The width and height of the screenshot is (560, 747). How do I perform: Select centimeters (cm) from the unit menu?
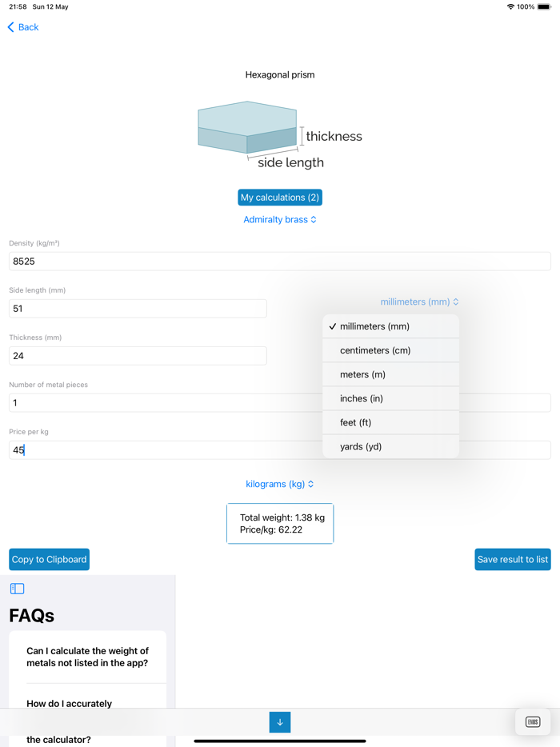(390, 350)
